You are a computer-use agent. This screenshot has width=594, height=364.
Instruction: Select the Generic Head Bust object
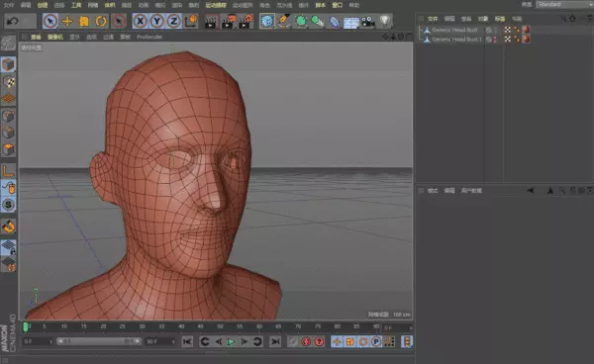(454, 30)
